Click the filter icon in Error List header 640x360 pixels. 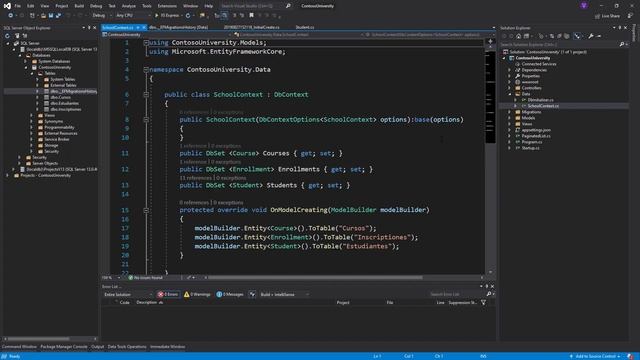coord(484,302)
